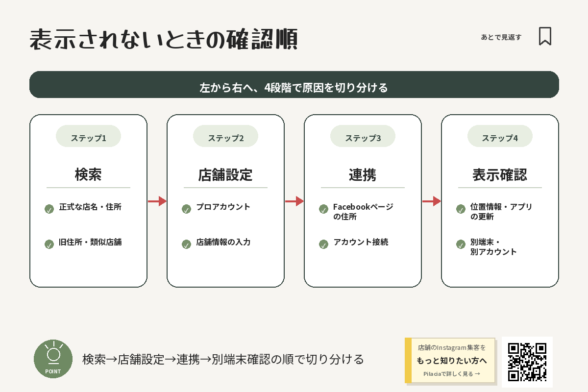Image resolution: width=588 pixels, height=392 pixels.
Task: Click the 正式な店名・住所 item text
Action: coord(90,207)
